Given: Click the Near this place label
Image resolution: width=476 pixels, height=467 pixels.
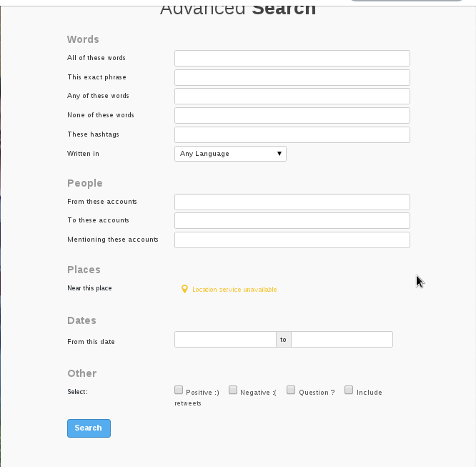Looking at the screenshot, I should (89, 288).
